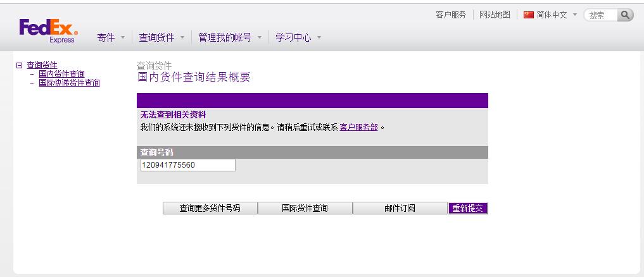Click the 查询号码 column header

(156, 152)
